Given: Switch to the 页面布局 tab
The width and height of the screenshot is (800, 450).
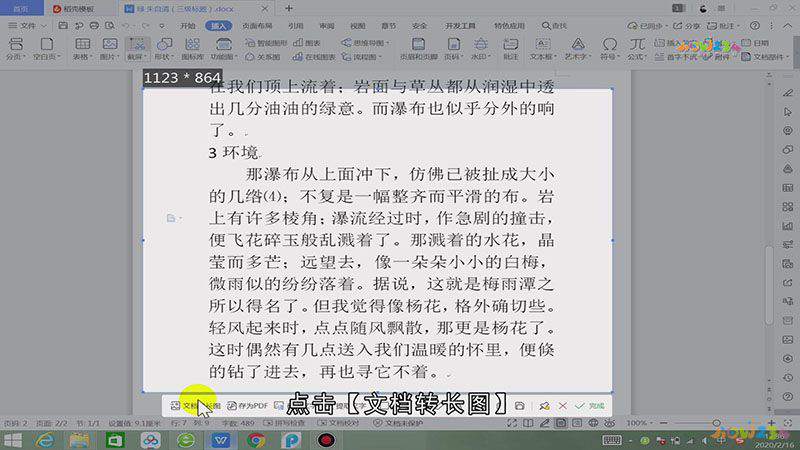Looking at the screenshot, I should pos(257,26).
